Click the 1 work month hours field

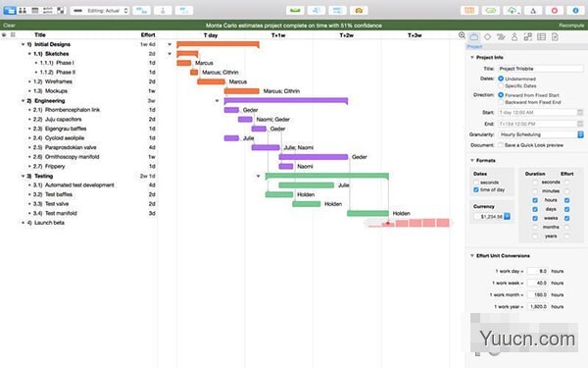click(x=538, y=294)
